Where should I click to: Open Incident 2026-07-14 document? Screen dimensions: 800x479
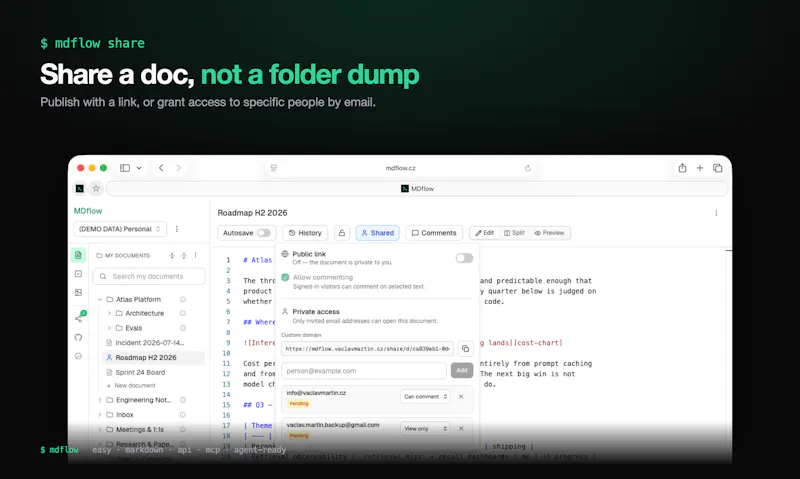[x=149, y=343]
